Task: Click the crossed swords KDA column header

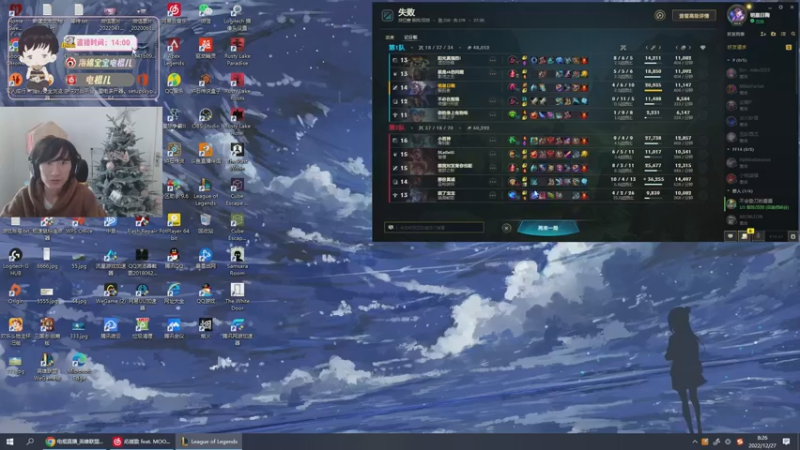Action: (623, 47)
